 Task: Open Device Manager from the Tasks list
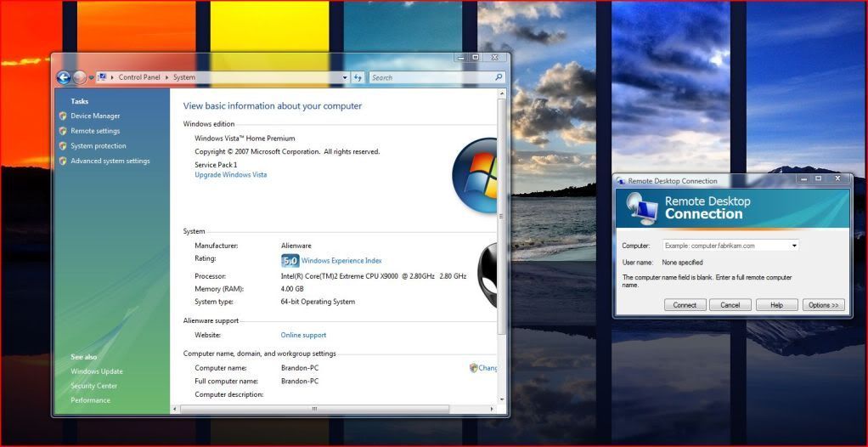click(x=95, y=116)
